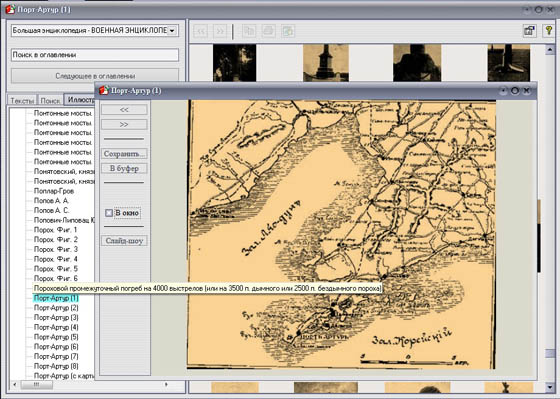Image resolution: width=560 pixels, height=399 pixels.
Task: Switch to the Тексты tab
Action: (x=22, y=100)
